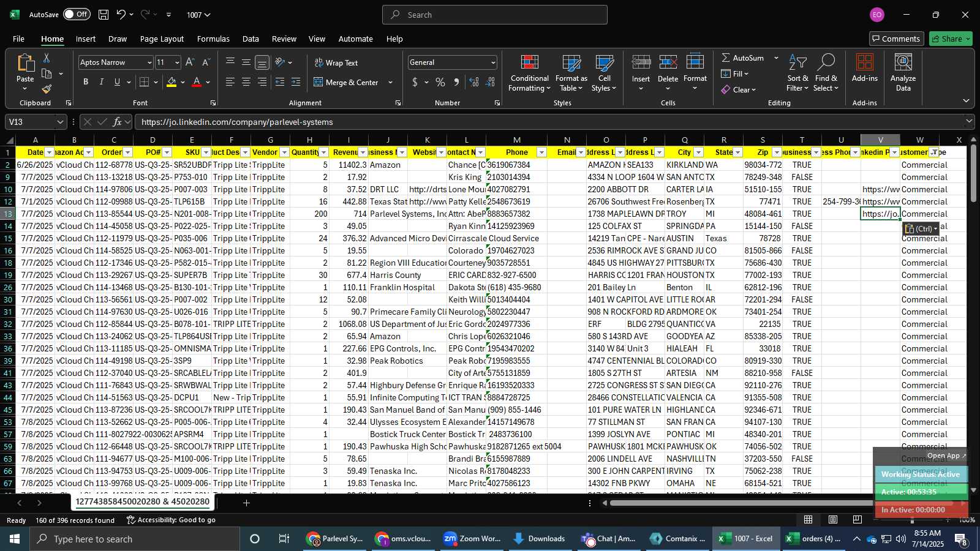Increase font size with larger A icon

190,62
